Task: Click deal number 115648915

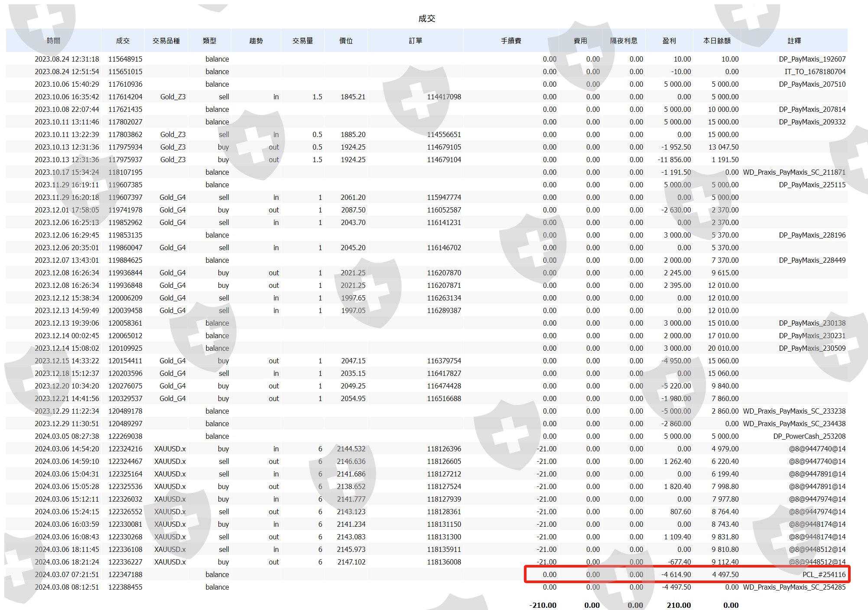Action: 125,59
